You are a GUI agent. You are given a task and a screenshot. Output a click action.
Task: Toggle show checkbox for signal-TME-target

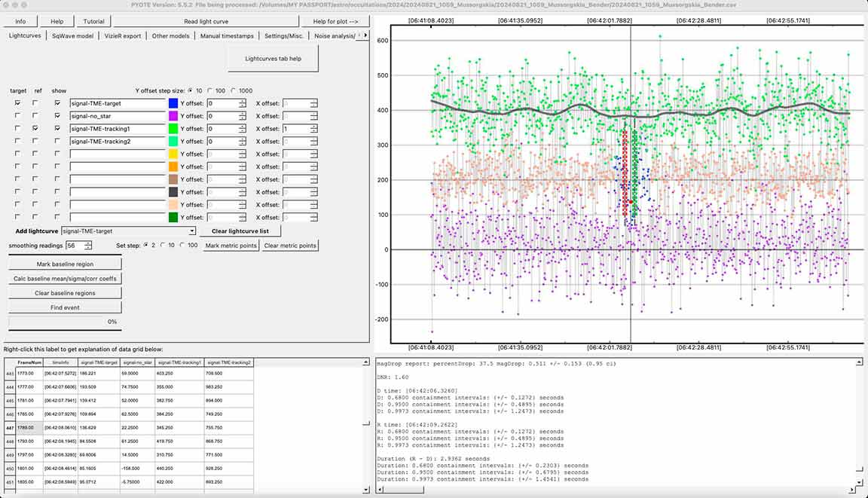57,103
